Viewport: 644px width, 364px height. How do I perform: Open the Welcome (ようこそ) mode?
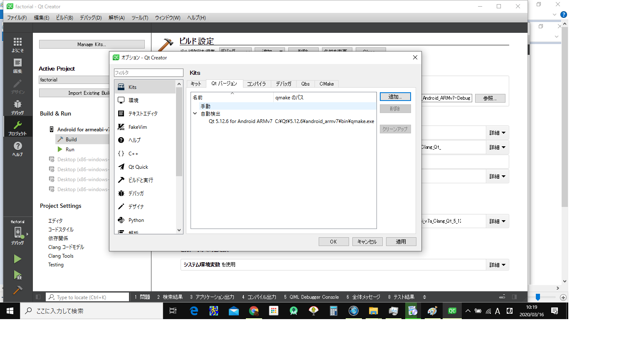pos(17,44)
